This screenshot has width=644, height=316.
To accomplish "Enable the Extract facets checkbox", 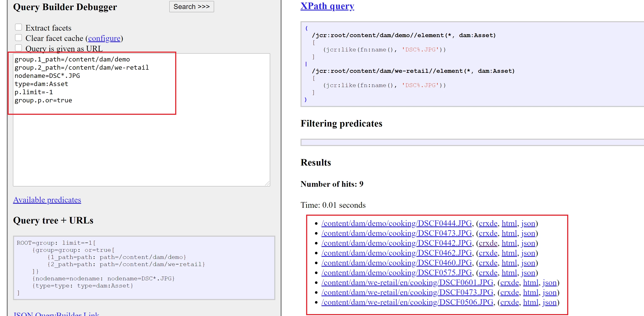I will [x=18, y=27].
